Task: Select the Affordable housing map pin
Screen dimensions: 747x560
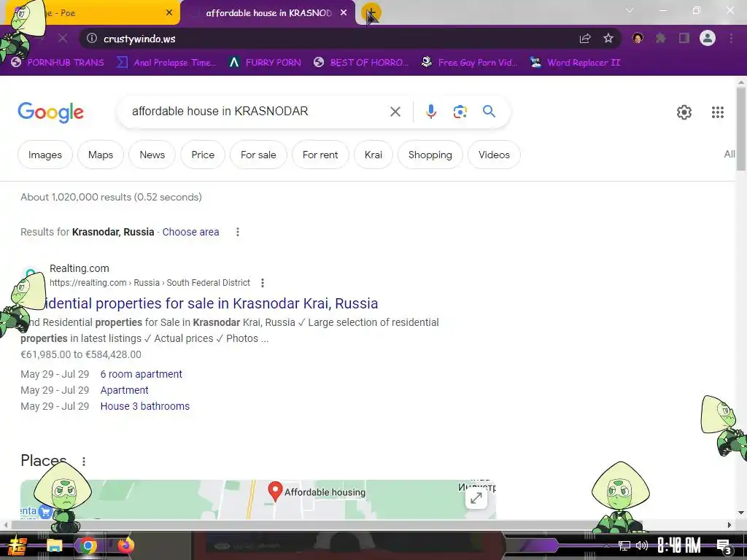Action: [x=275, y=491]
